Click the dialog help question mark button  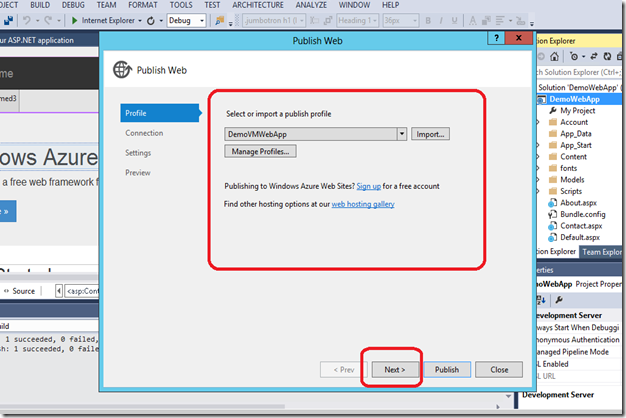[496, 38]
